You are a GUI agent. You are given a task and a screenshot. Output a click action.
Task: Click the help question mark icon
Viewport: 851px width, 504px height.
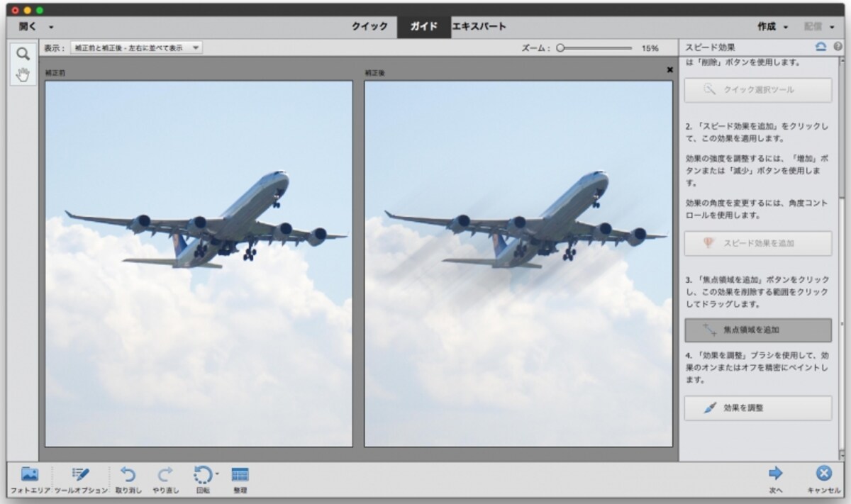pos(838,47)
